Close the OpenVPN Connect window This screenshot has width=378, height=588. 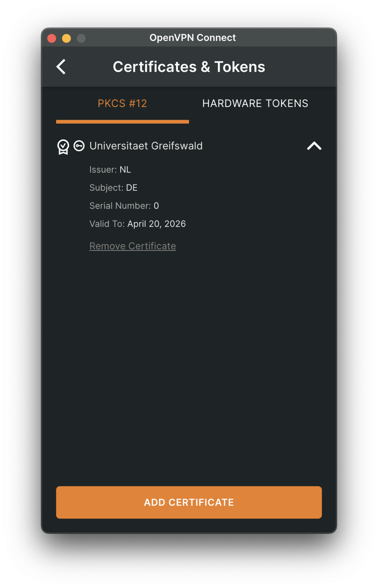tap(52, 38)
